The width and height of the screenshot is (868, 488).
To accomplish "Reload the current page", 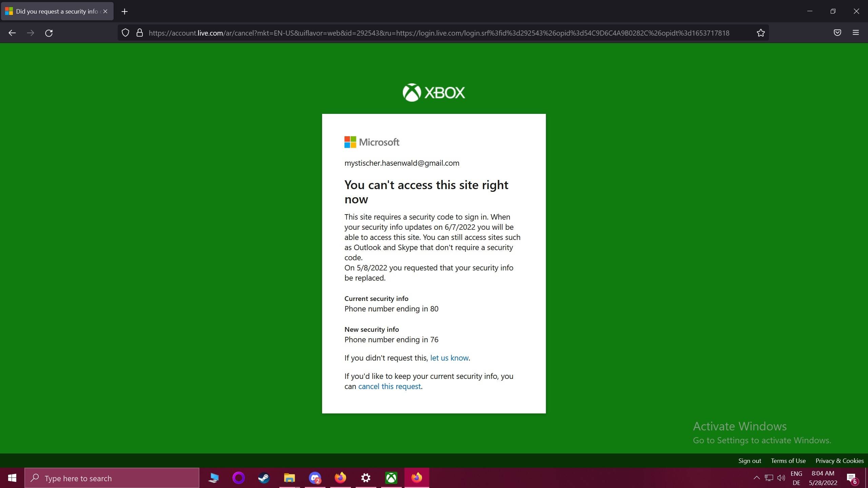I will point(49,33).
